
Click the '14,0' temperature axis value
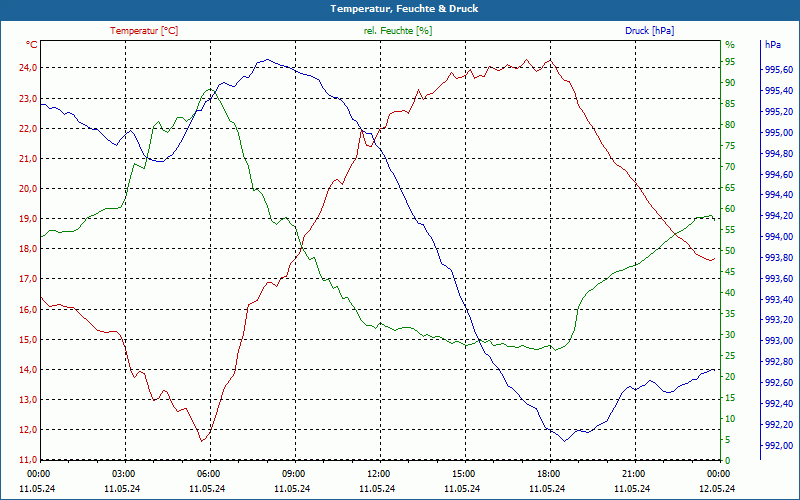[28, 370]
